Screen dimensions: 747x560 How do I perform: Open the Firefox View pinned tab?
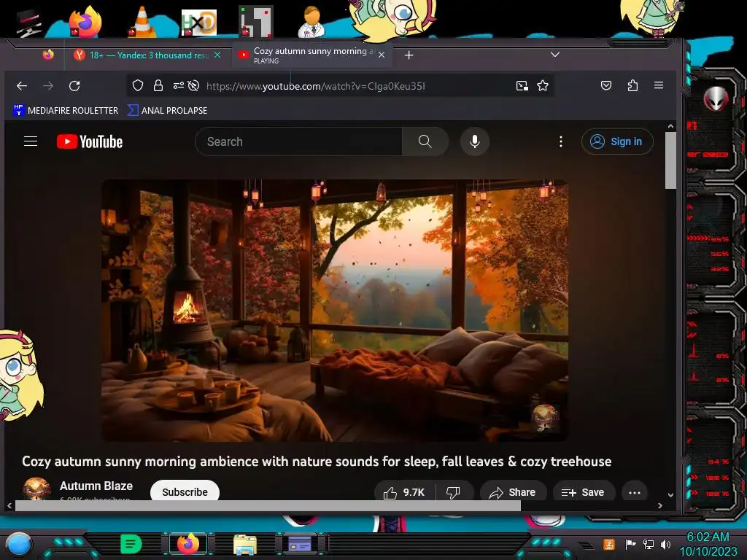[x=48, y=55]
